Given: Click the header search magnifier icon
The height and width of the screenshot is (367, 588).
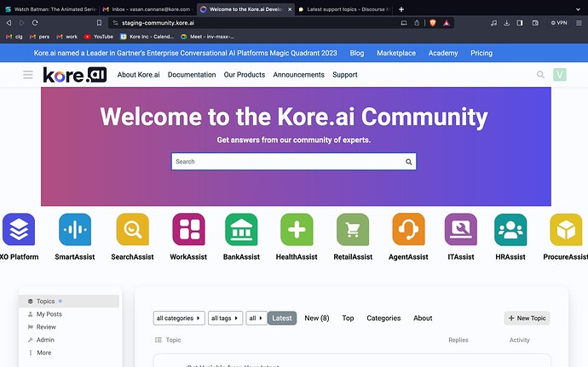Looking at the screenshot, I should click(x=540, y=75).
